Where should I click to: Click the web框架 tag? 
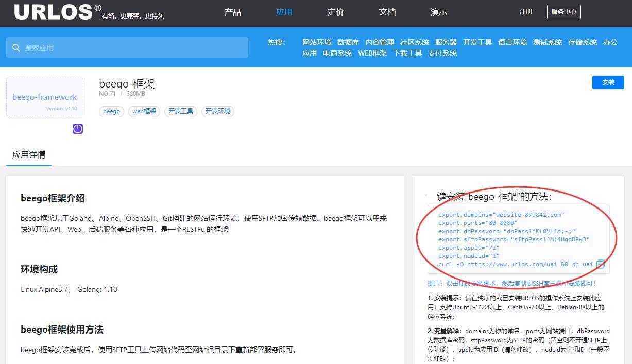[x=144, y=111]
